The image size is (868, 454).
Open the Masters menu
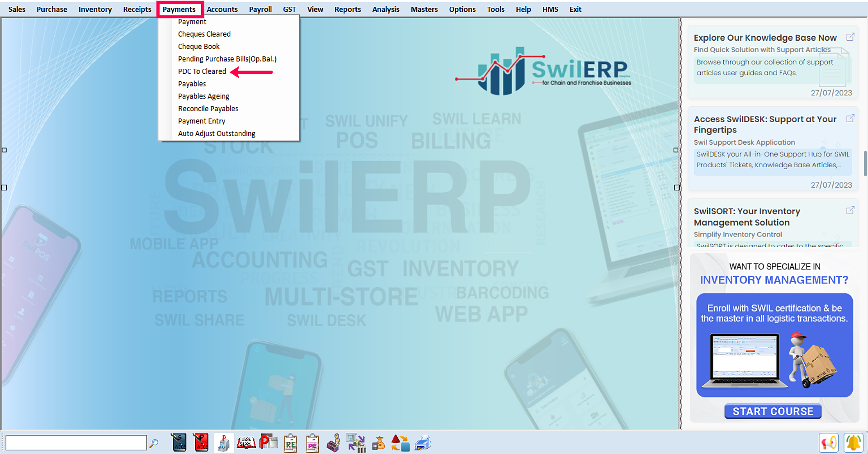click(x=424, y=9)
